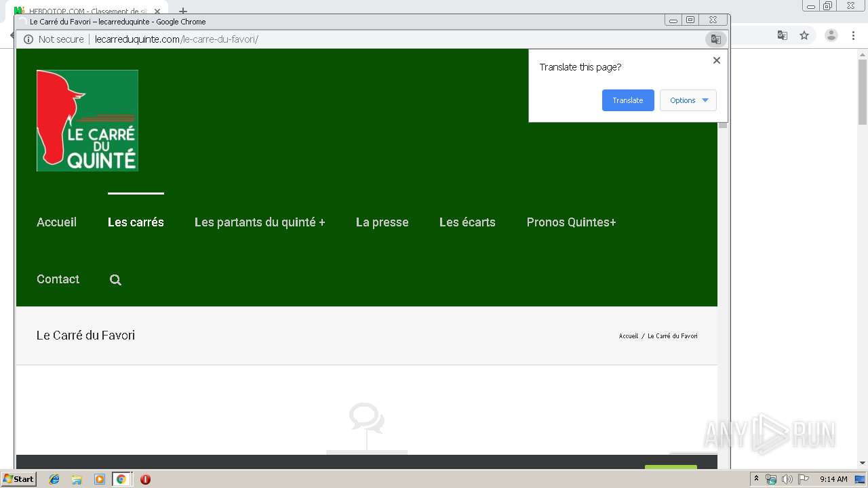Launch Internet Explorer from the taskbar
The width and height of the screenshot is (868, 488).
pyautogui.click(x=54, y=479)
